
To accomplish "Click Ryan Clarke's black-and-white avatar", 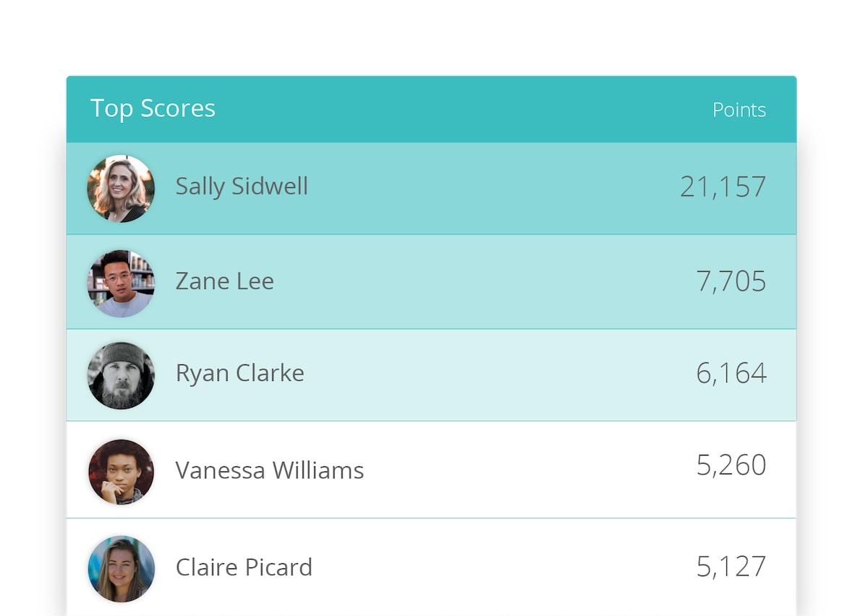I will tap(121, 375).
